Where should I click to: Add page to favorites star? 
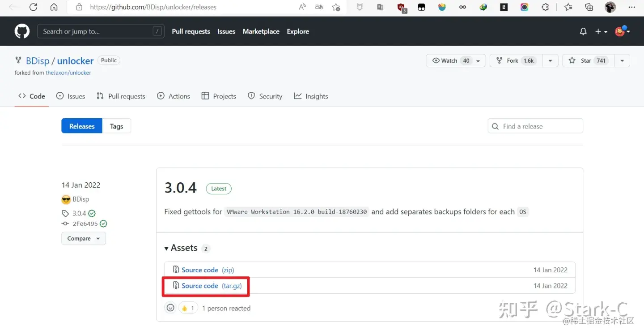click(x=336, y=7)
